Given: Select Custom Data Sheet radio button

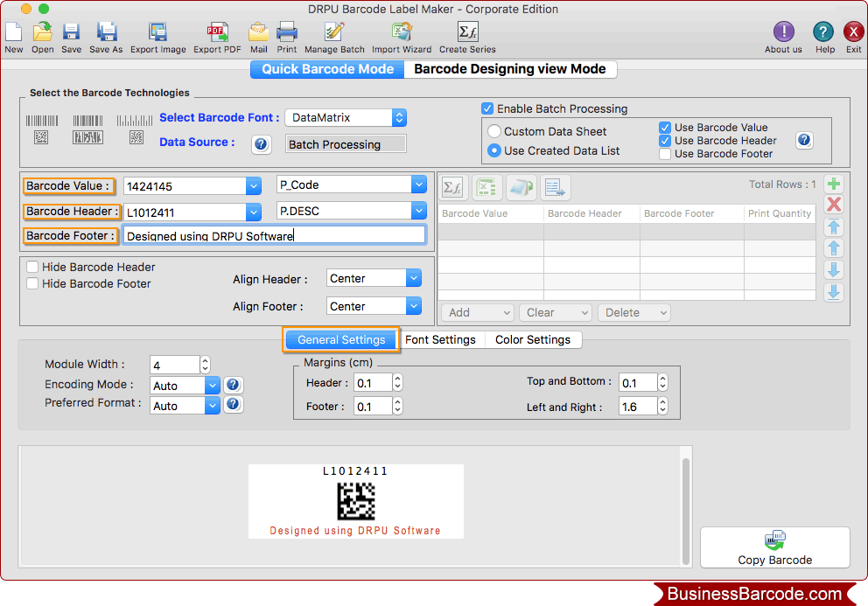Looking at the screenshot, I should pos(494,131).
